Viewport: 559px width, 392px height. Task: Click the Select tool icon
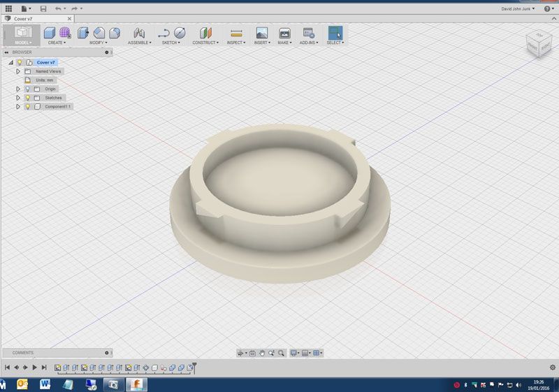(335, 33)
